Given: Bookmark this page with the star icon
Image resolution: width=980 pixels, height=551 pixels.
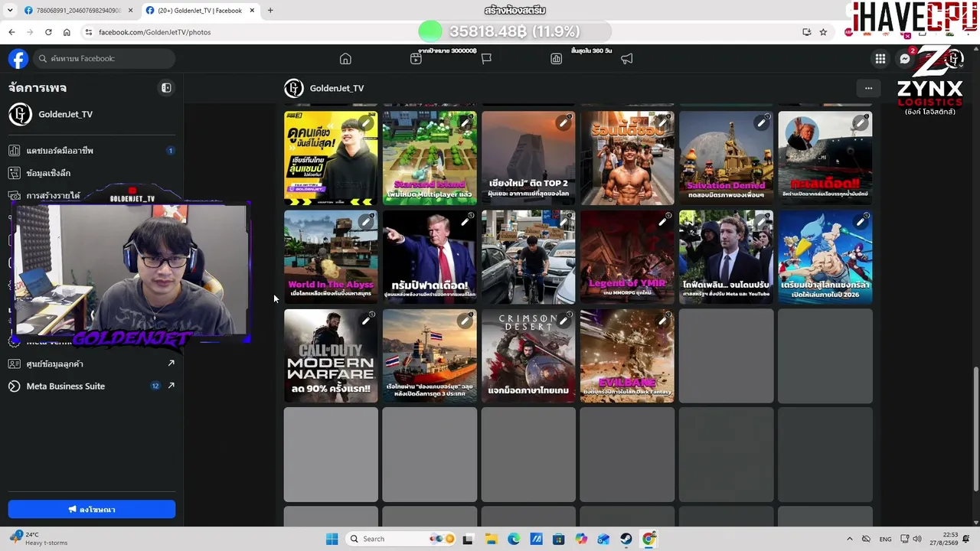Looking at the screenshot, I should 823,32.
